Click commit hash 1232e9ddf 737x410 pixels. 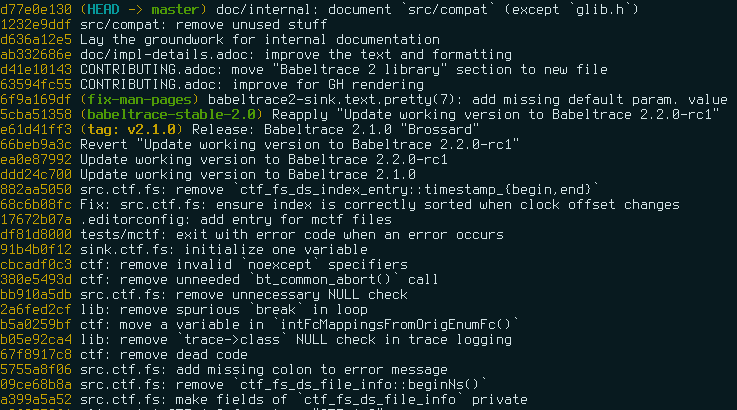pos(36,24)
